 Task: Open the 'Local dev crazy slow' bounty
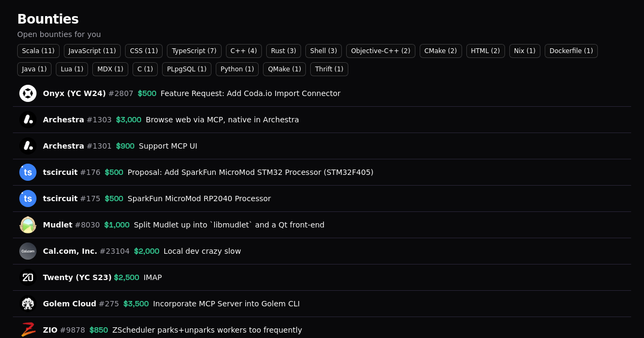coord(202,251)
